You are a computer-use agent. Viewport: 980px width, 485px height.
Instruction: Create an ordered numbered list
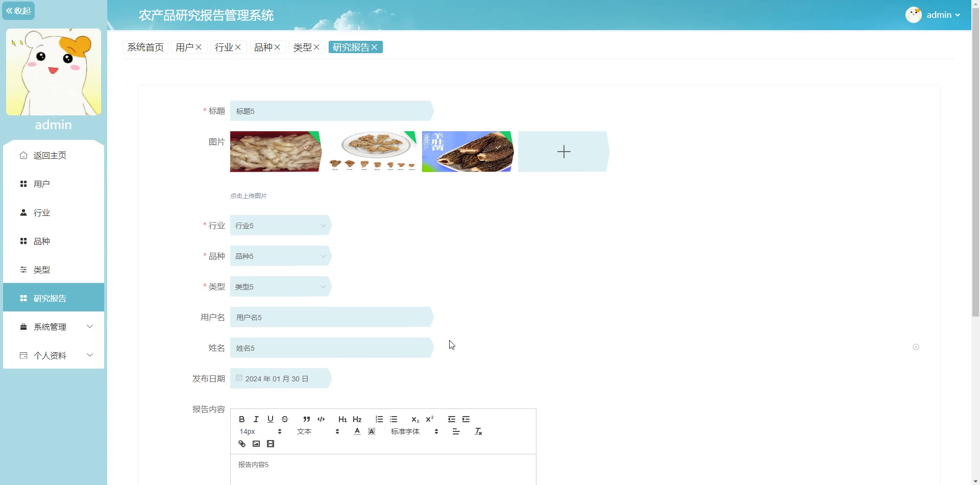[379, 419]
